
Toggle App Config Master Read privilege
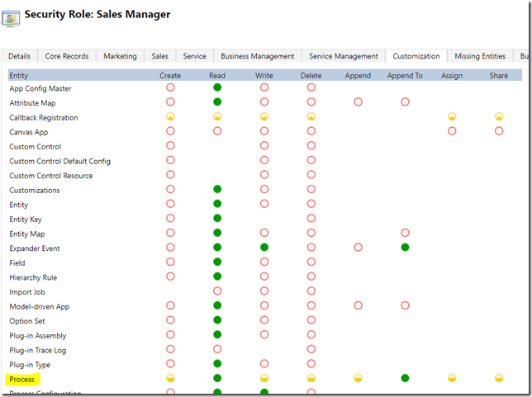tap(217, 87)
